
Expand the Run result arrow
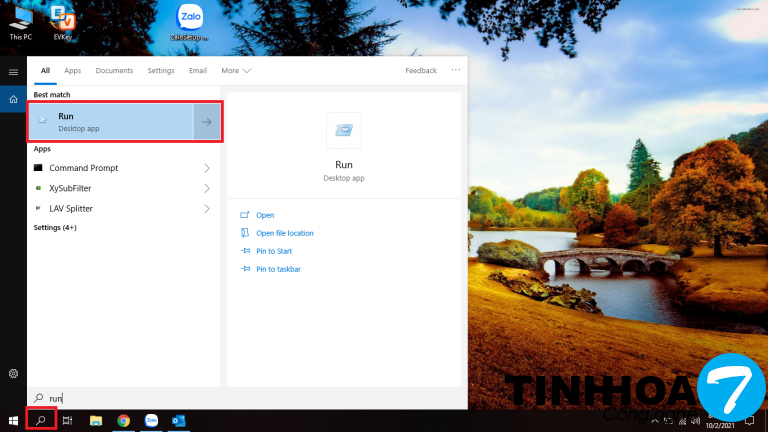point(206,122)
